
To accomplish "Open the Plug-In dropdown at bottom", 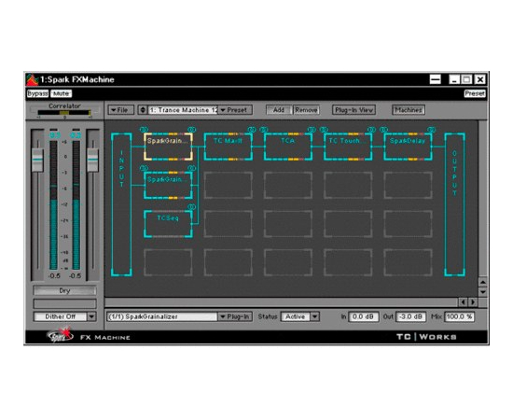I will (x=235, y=316).
